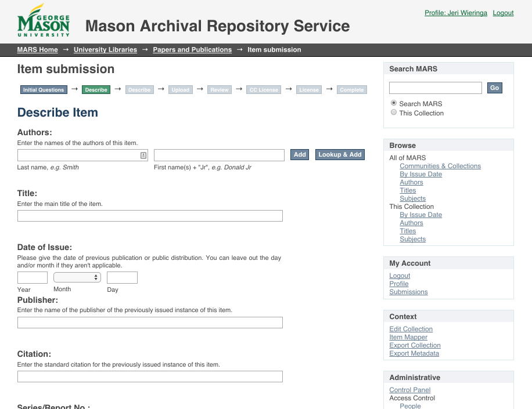This screenshot has height=409, width=532.
Task: Click the George Mason University logo
Action: click(44, 20)
